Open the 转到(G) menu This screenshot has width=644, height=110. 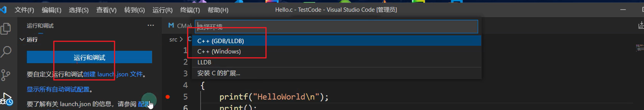(x=134, y=10)
